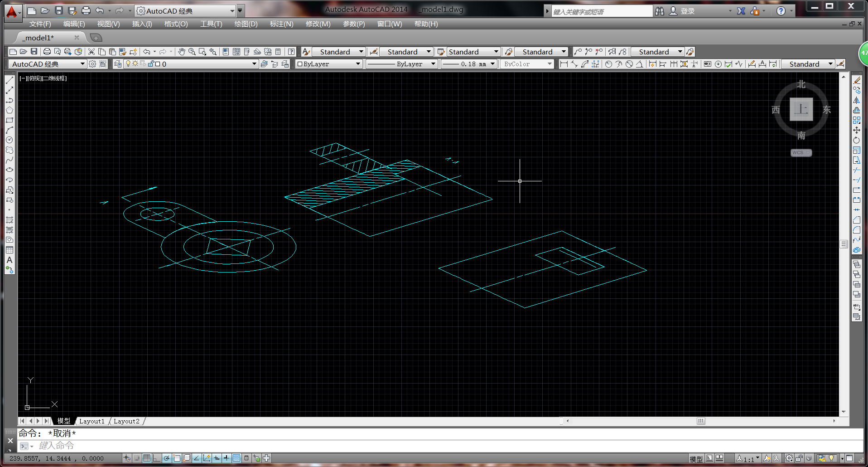Open the 修改(M) menu
Screen dimensions: 868x467
click(318, 24)
